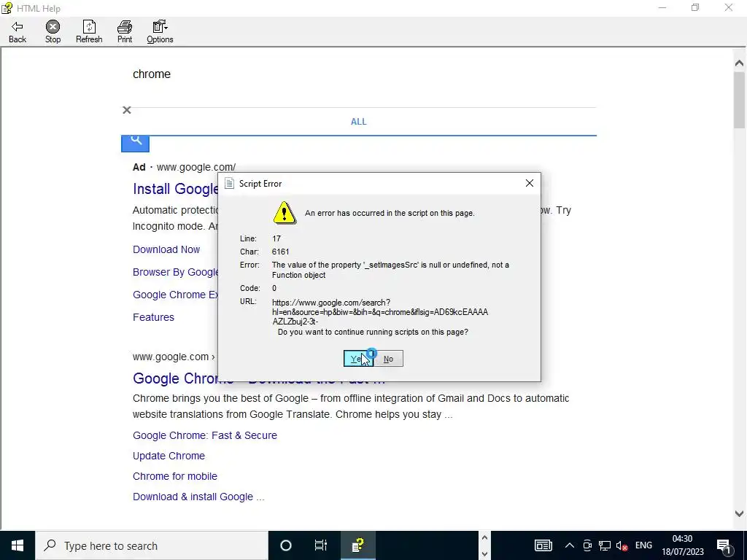747x560 pixels.
Task: Open the Update Chrome link
Action: tap(169, 456)
